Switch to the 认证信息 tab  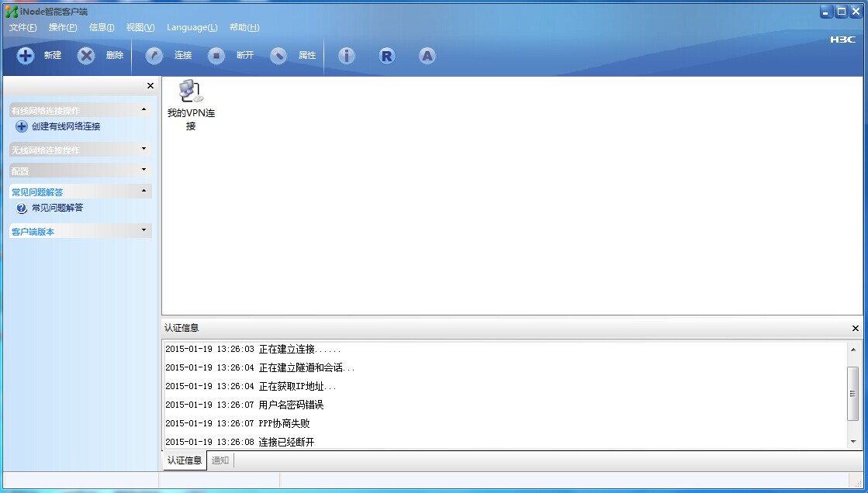point(185,460)
